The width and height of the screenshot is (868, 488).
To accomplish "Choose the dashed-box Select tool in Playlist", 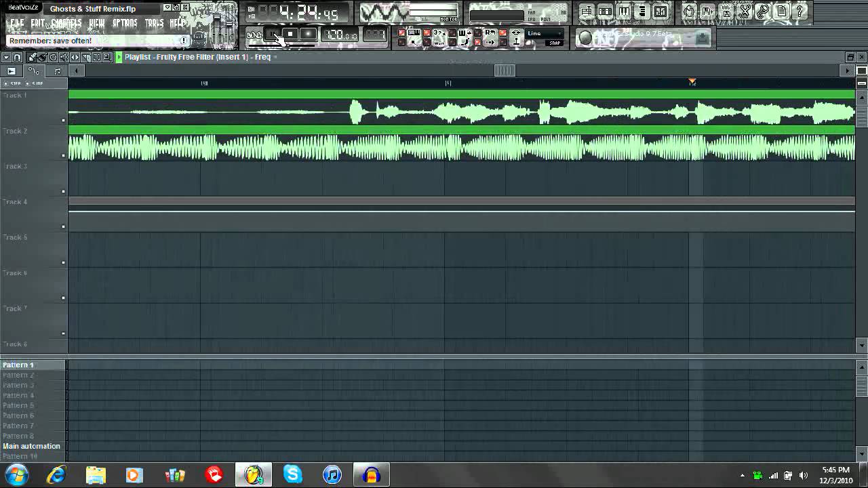I will click(96, 58).
